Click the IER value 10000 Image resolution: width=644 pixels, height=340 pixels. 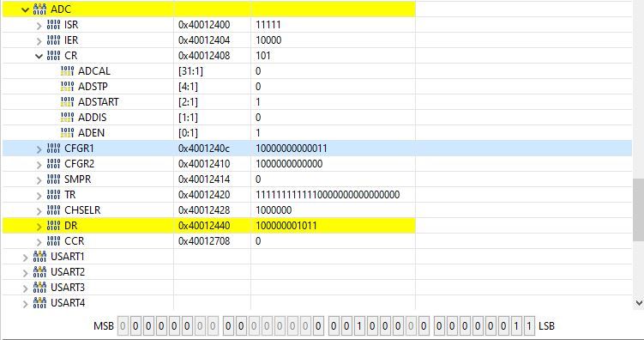[x=268, y=40]
